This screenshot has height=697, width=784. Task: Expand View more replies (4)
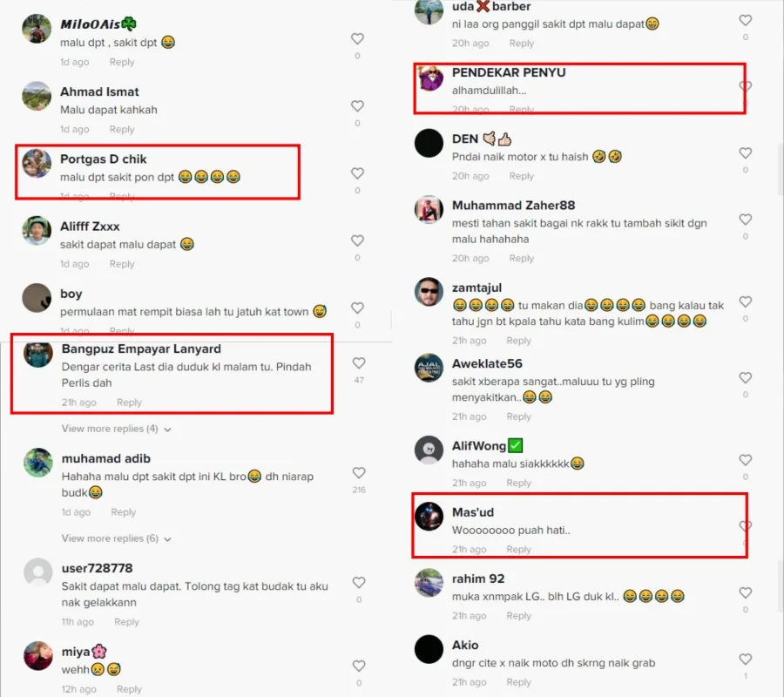coord(116,429)
